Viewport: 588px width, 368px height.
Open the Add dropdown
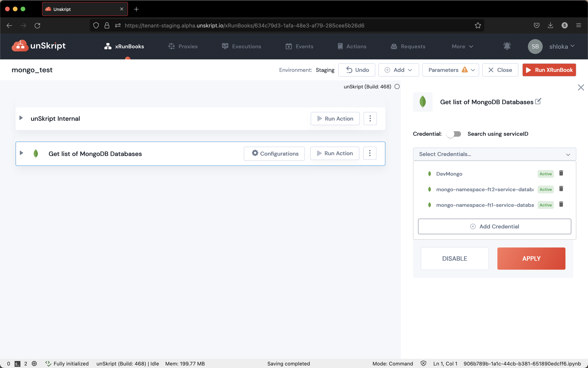[x=398, y=70]
